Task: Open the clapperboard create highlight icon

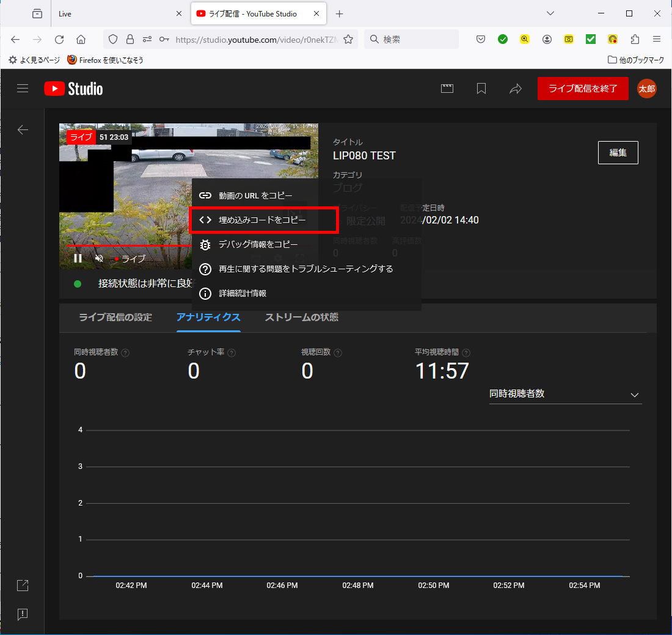Action: tap(447, 89)
